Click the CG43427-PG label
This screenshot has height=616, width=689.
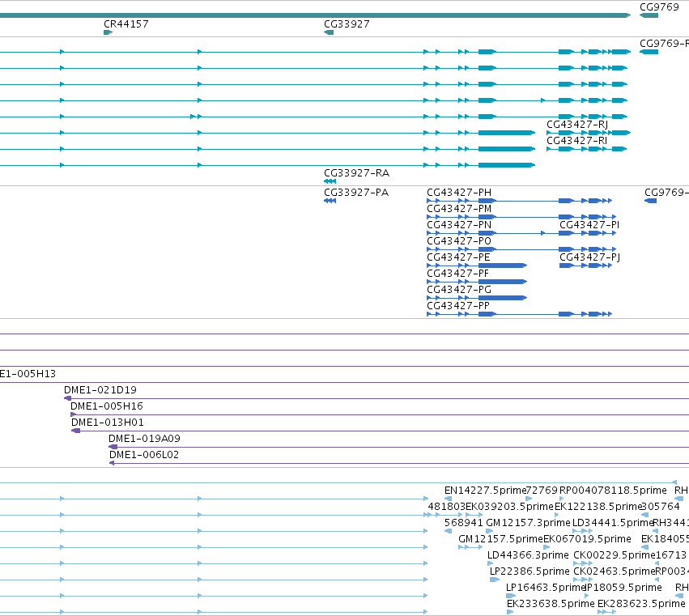point(459,290)
